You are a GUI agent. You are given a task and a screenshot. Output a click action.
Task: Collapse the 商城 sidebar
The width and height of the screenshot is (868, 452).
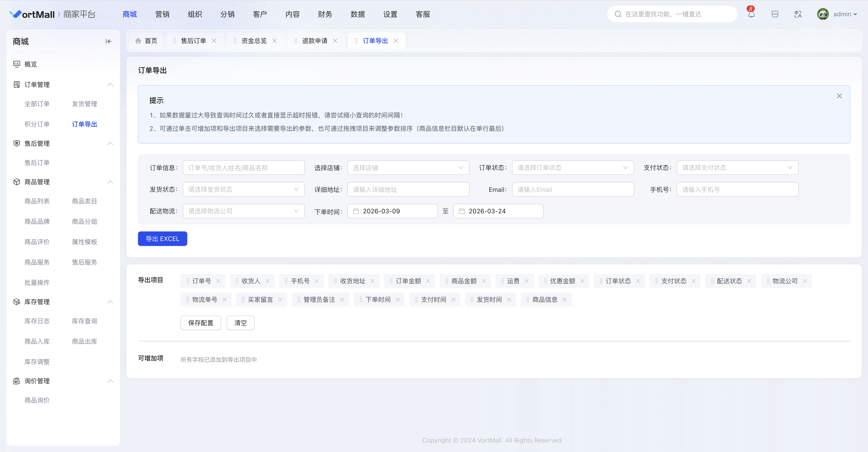pos(109,41)
